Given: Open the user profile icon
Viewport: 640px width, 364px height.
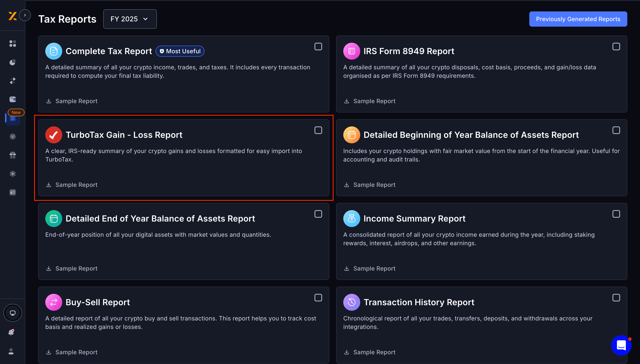Looking at the screenshot, I should 11,351.
